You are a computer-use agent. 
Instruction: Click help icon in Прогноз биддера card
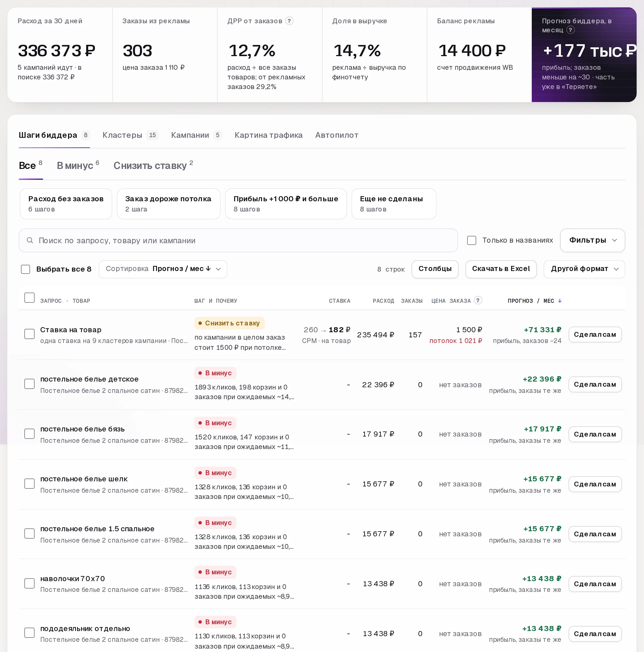click(570, 30)
